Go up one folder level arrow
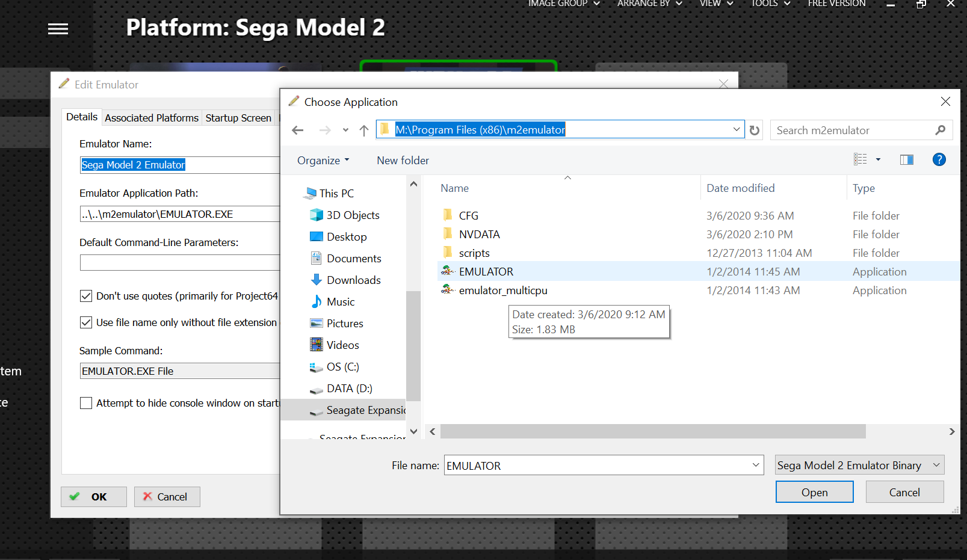 (363, 131)
